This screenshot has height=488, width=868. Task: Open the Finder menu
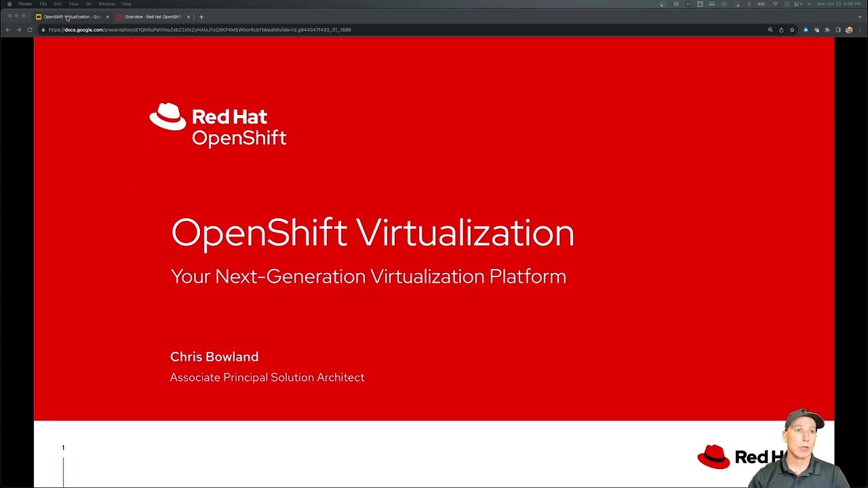[25, 4]
